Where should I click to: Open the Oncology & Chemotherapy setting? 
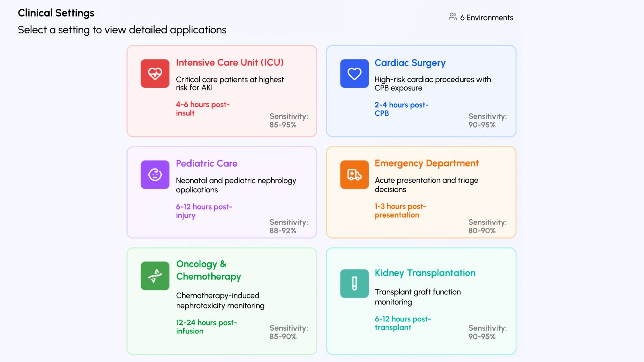tap(221, 301)
